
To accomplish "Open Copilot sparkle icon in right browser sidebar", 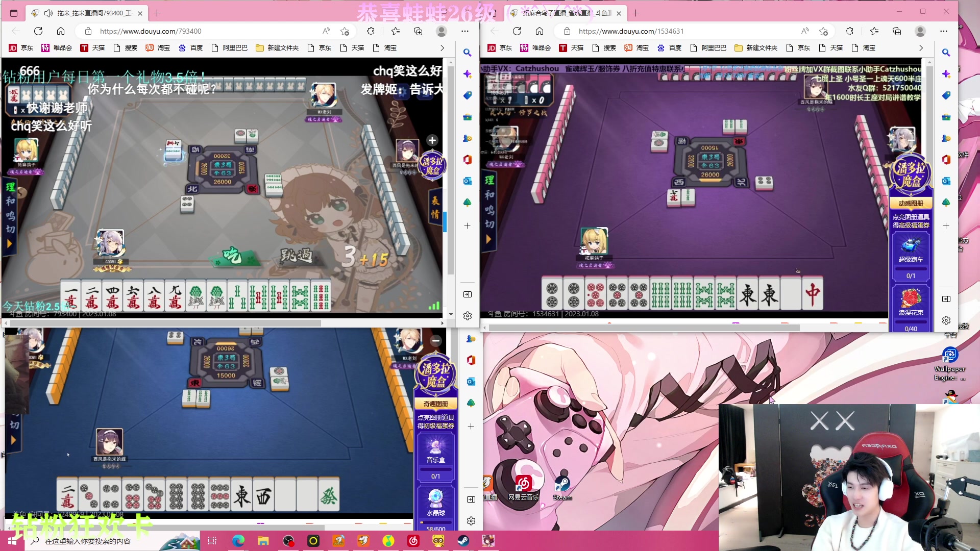I will point(946,74).
